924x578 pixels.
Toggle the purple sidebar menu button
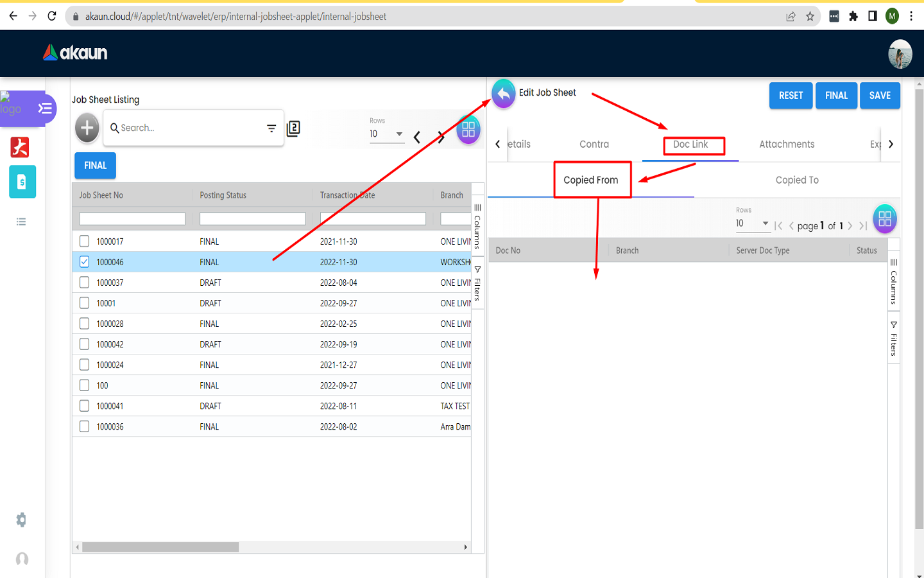(x=44, y=109)
